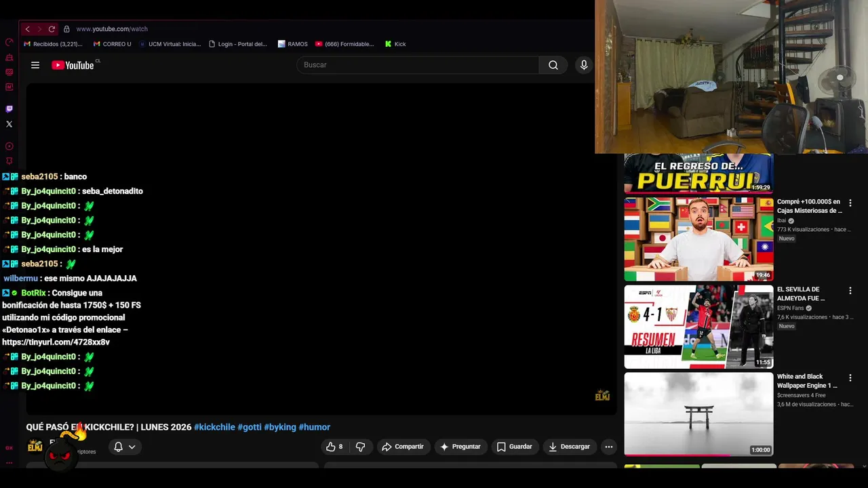Open the Twitch icon in sidebar
The width and height of the screenshot is (868, 488).
click(9, 108)
